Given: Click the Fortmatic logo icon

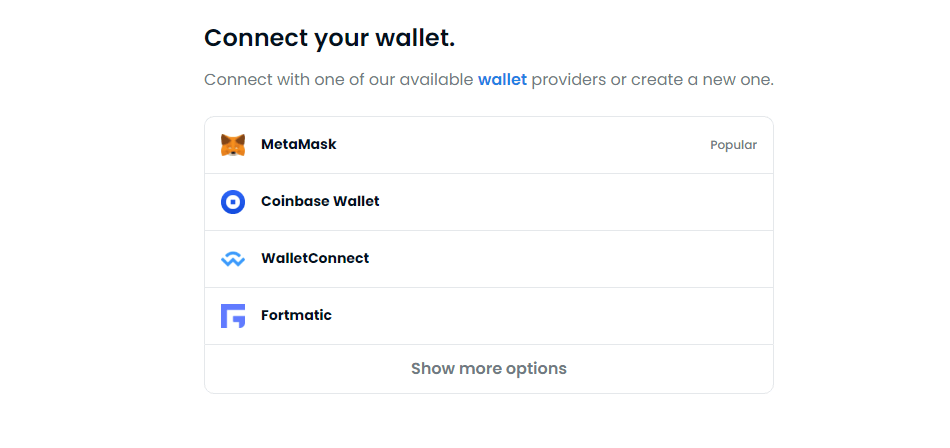Looking at the screenshot, I should 232,316.
